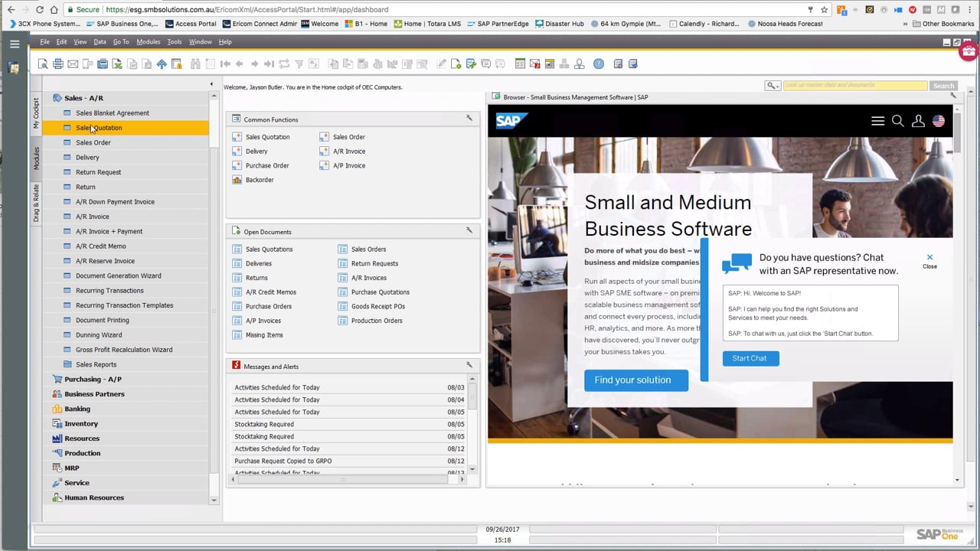Click the SAP website country flag icon

[x=939, y=121]
